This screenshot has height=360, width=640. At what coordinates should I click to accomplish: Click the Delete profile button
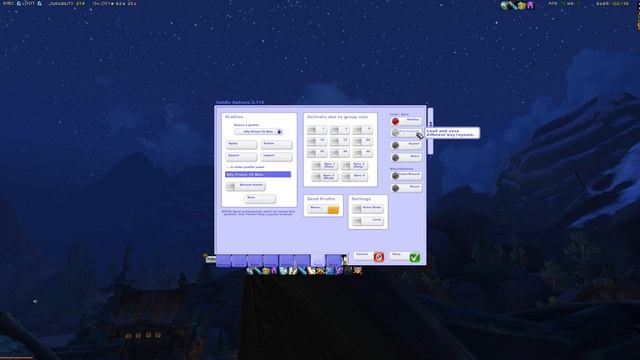point(276,144)
